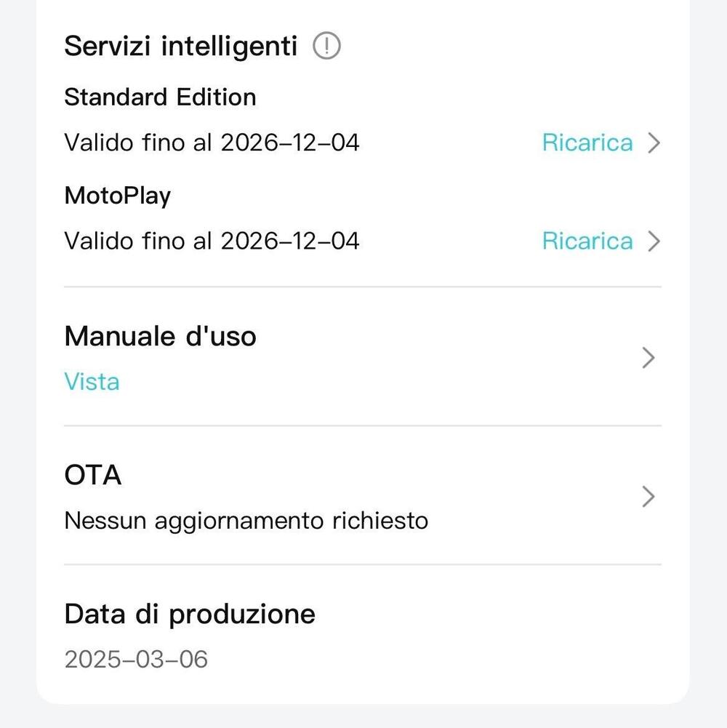Select the Manuale d'uso heading

tap(160, 336)
